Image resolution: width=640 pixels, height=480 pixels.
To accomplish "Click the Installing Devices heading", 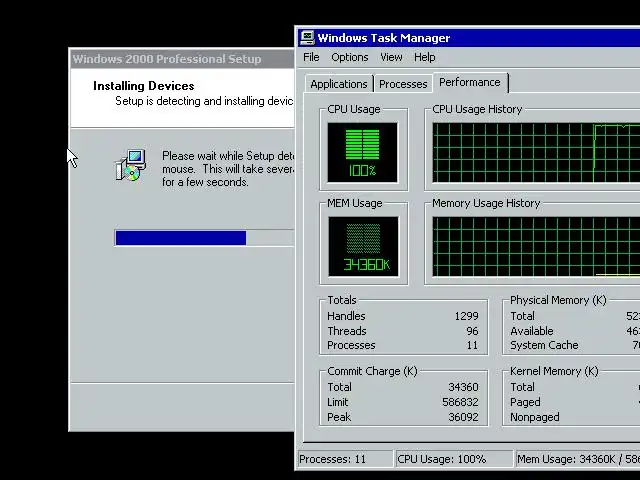I will coord(144,86).
